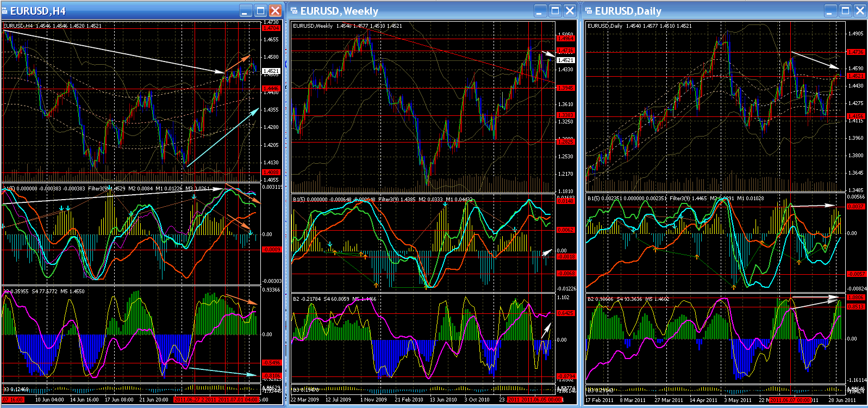
Task: Click the 1.4280 price level on H4 scale
Action: [x=271, y=127]
